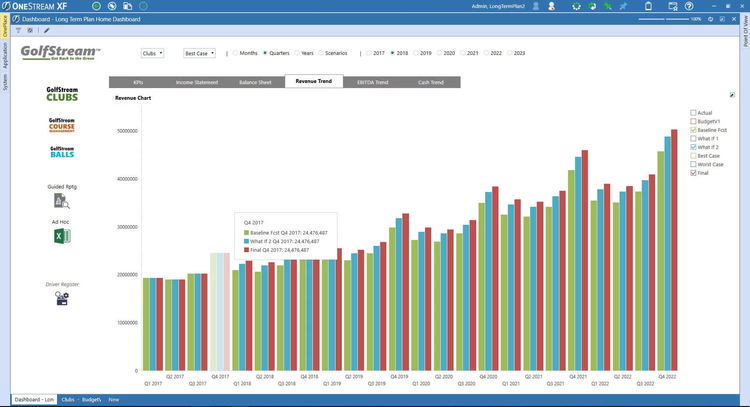Click the GolfStream logo at top left

pyautogui.click(x=61, y=52)
